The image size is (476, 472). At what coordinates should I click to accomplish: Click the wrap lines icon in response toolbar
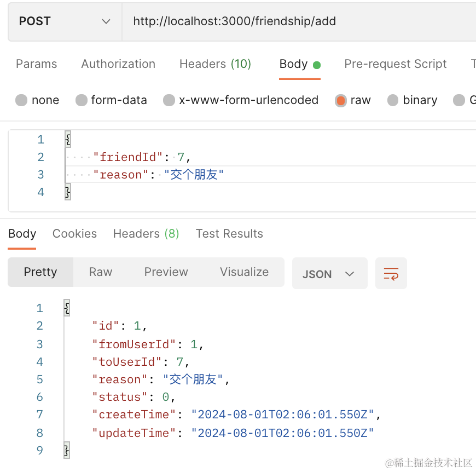pyautogui.click(x=391, y=273)
